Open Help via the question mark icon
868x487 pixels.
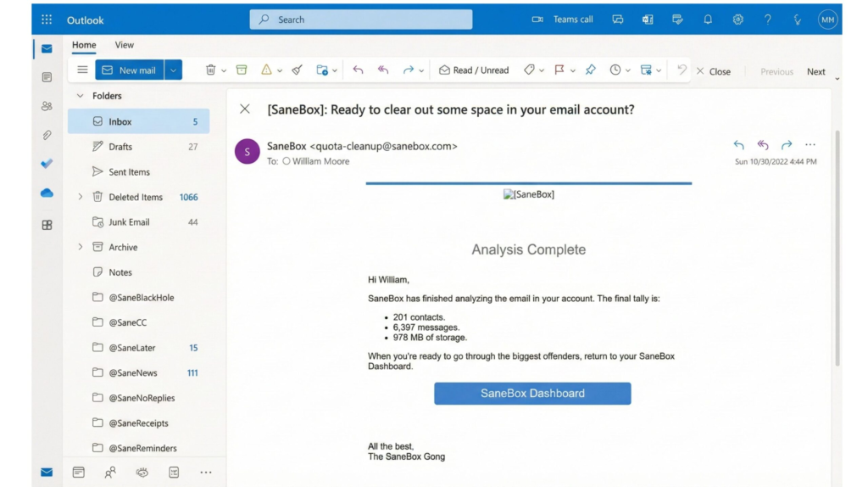[x=768, y=20]
